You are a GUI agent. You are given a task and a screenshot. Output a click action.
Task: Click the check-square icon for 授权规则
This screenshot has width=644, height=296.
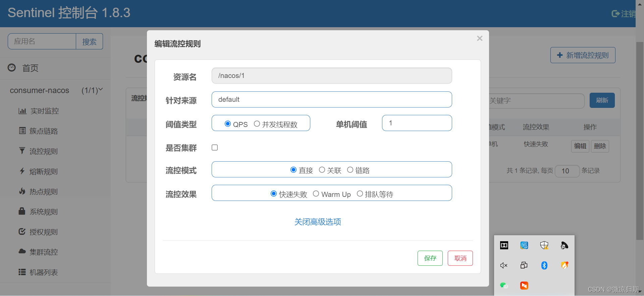pos(22,231)
